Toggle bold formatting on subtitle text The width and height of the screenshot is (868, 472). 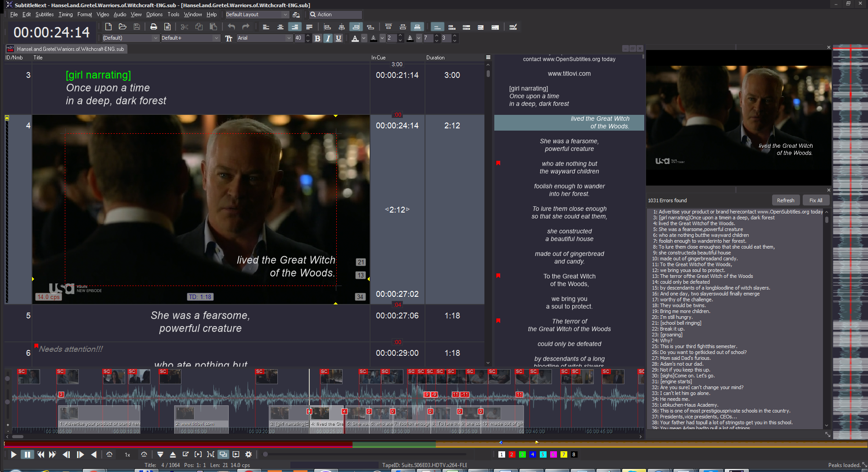pyautogui.click(x=316, y=38)
